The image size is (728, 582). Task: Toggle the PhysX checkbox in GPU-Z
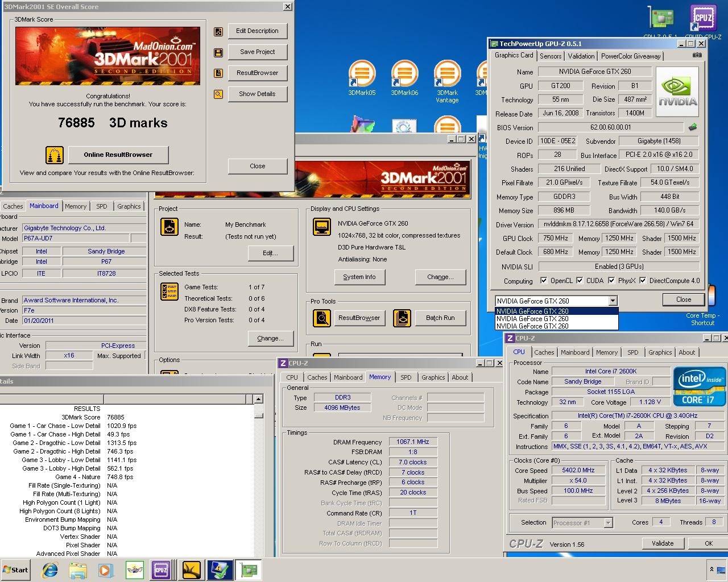click(611, 281)
